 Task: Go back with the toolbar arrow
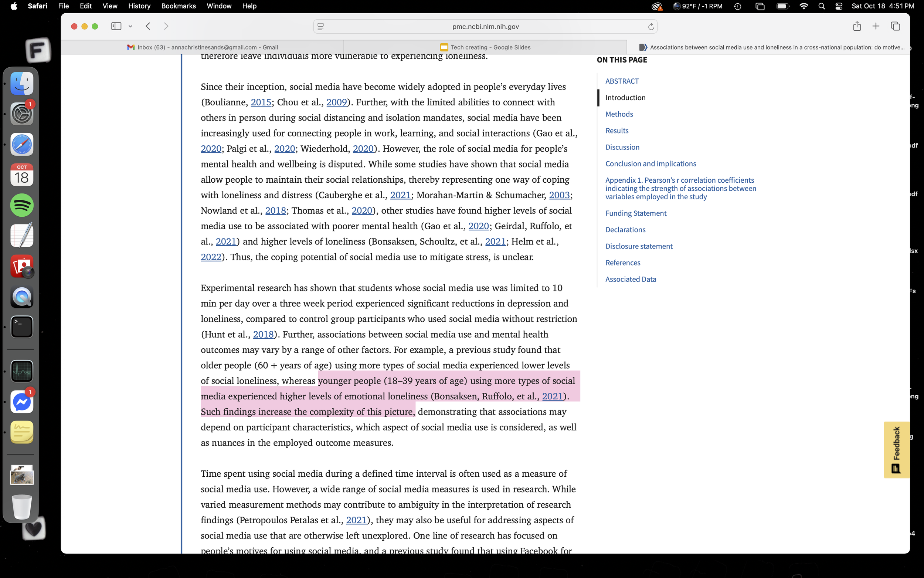[x=148, y=26]
